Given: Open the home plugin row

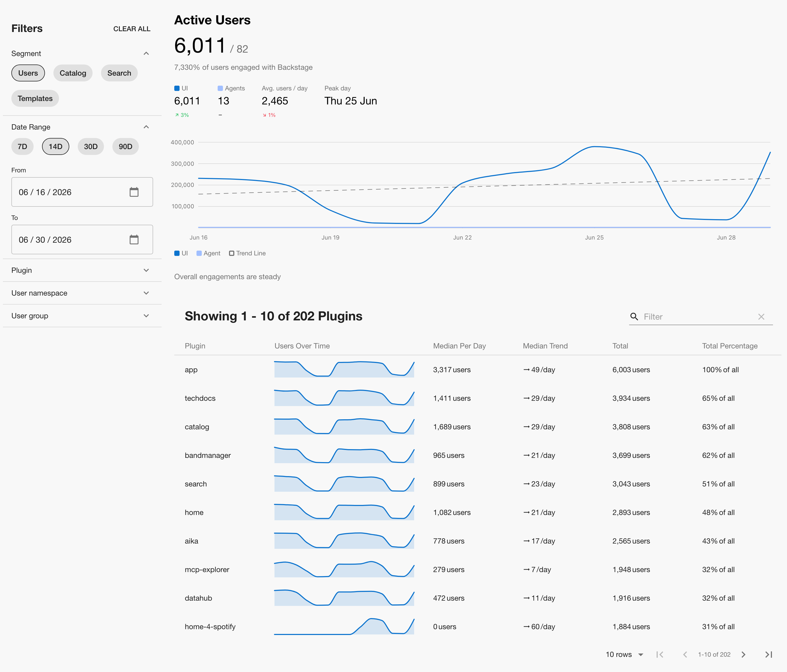Looking at the screenshot, I should [x=477, y=513].
